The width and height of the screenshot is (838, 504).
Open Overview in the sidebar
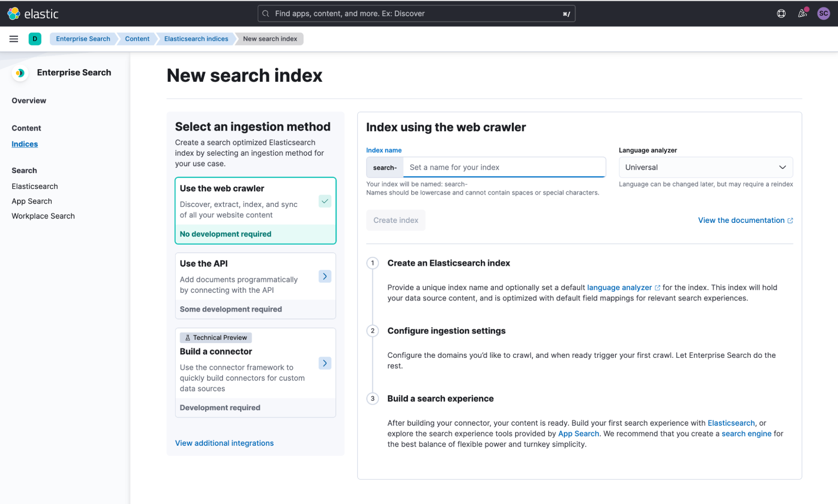pos(29,101)
